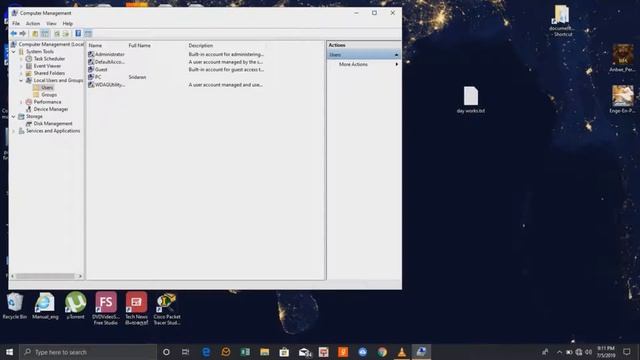Select the Administrator user account
This screenshot has width=640, height=360.
click(x=109, y=54)
